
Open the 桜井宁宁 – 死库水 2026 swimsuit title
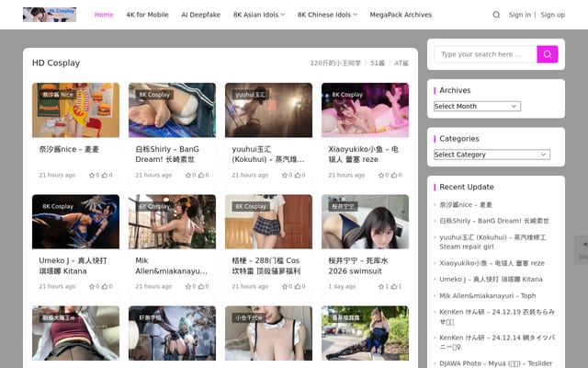click(x=357, y=266)
